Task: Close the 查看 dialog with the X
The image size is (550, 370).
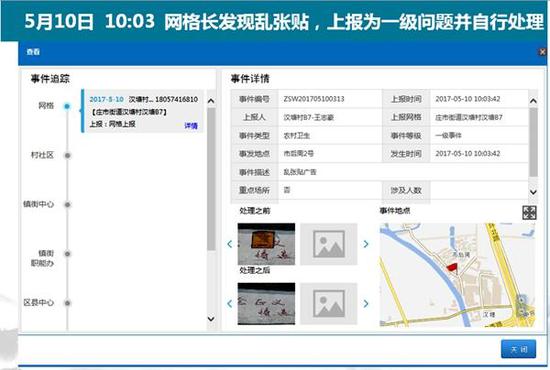Action: 542,52
